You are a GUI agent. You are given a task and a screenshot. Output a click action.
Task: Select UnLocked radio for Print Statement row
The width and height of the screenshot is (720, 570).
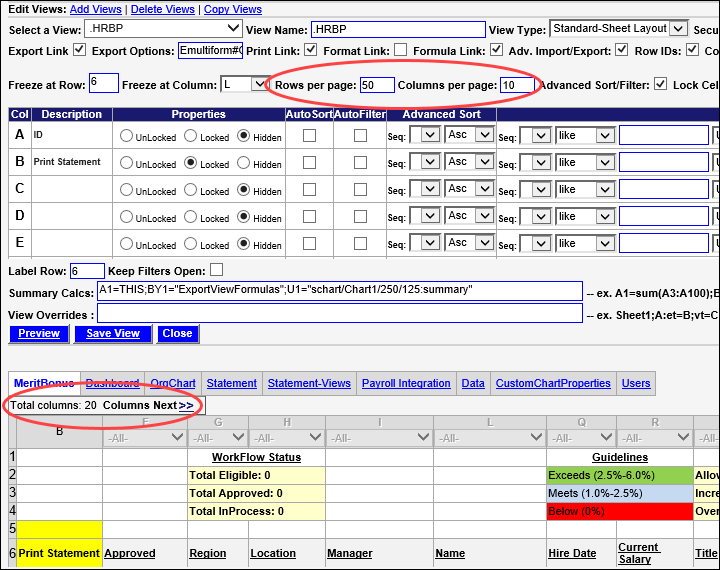(126, 163)
